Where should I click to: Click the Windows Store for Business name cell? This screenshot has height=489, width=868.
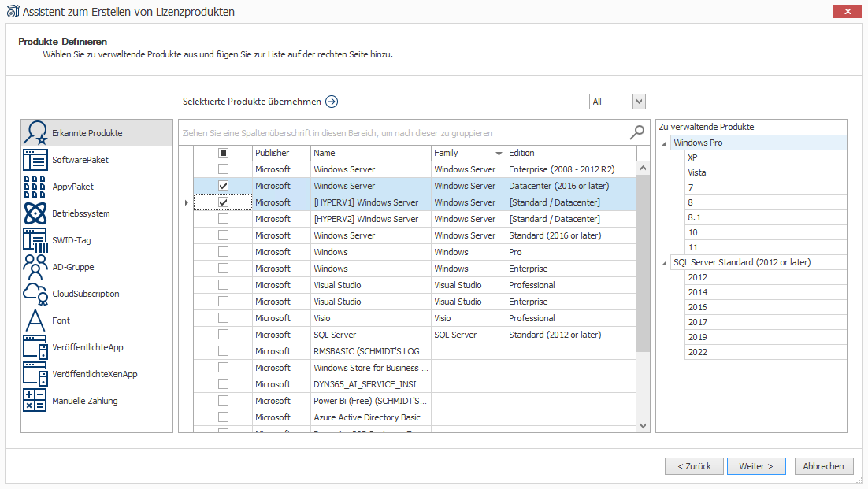[x=371, y=368]
